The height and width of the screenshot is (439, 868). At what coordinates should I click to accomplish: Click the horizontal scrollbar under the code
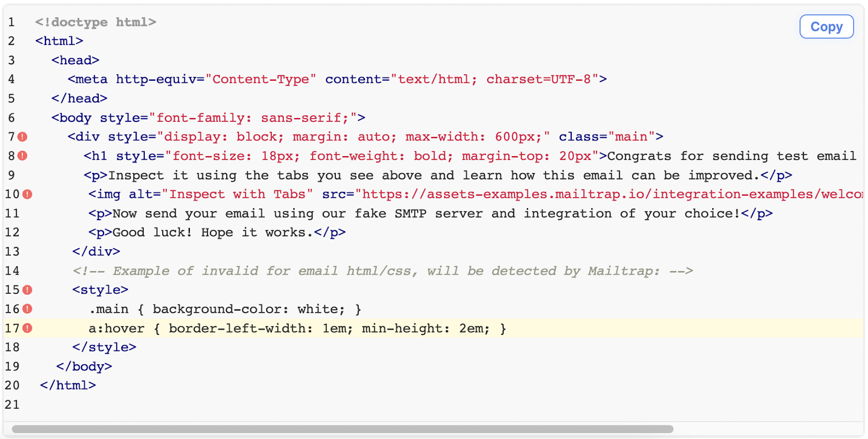coord(342,429)
